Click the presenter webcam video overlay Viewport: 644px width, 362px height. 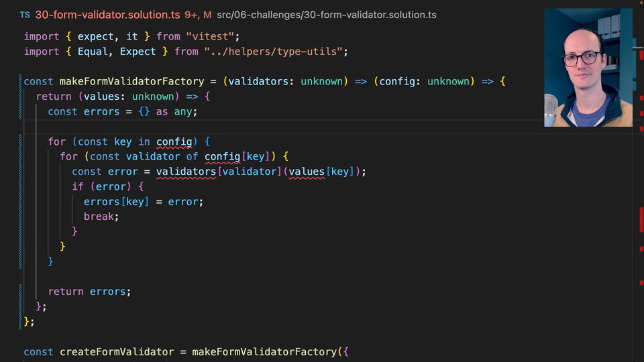pos(588,67)
